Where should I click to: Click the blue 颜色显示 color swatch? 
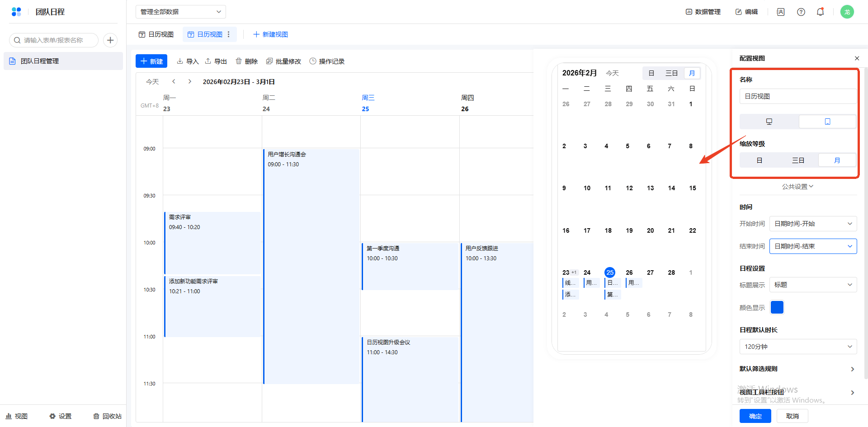(777, 307)
